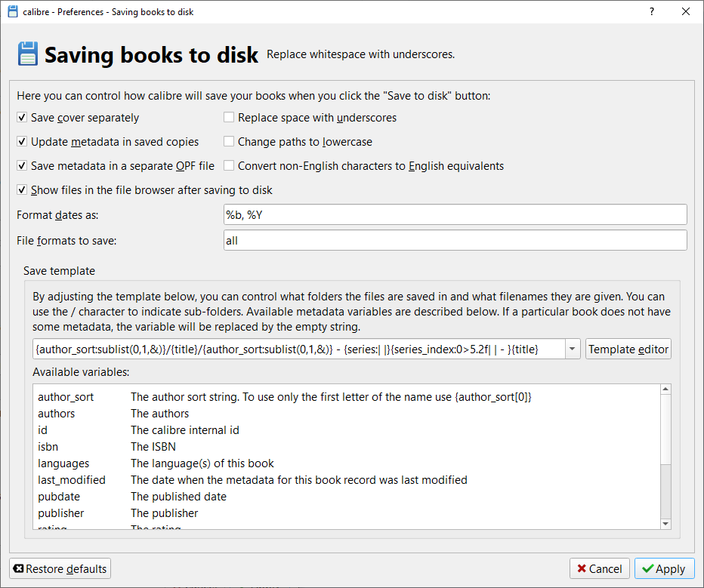The image size is (704, 588).
Task: Toggle the Save cover separately checkbox
Action: 22,118
